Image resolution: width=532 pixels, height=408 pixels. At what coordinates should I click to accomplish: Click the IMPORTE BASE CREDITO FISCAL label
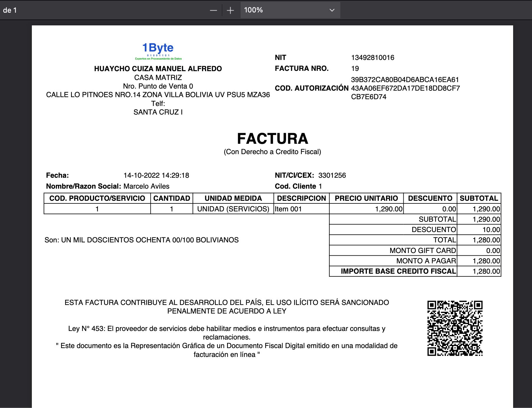pos(398,271)
